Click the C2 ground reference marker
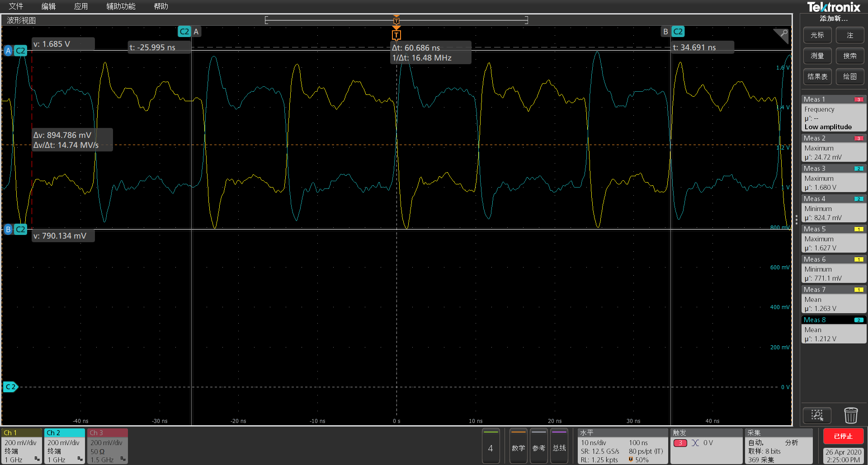The image size is (868, 465). (11, 387)
